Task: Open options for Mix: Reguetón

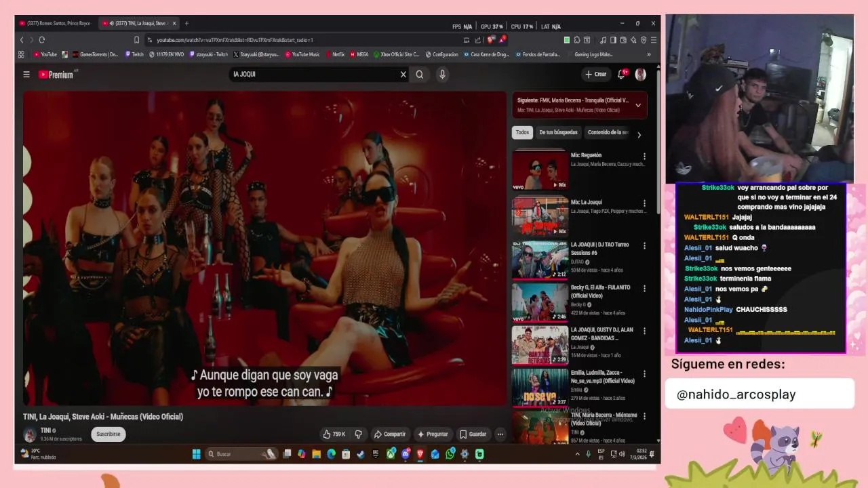Action: [644, 157]
